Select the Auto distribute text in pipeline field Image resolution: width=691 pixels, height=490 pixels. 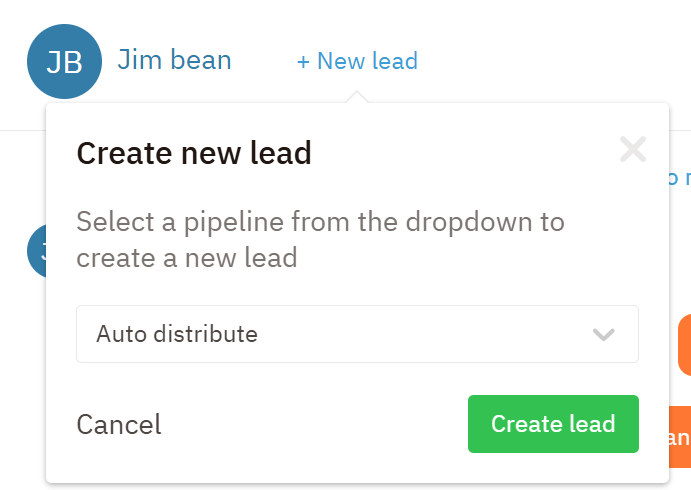coord(177,334)
